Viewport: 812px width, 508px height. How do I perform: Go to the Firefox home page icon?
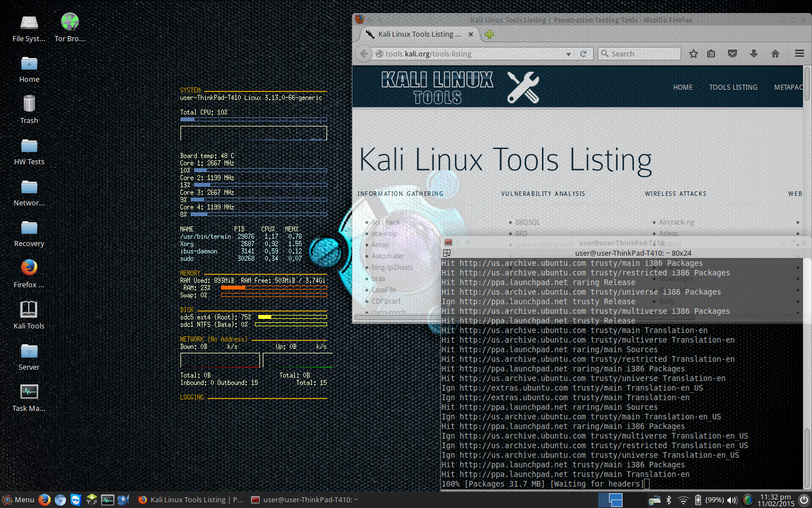(775, 54)
